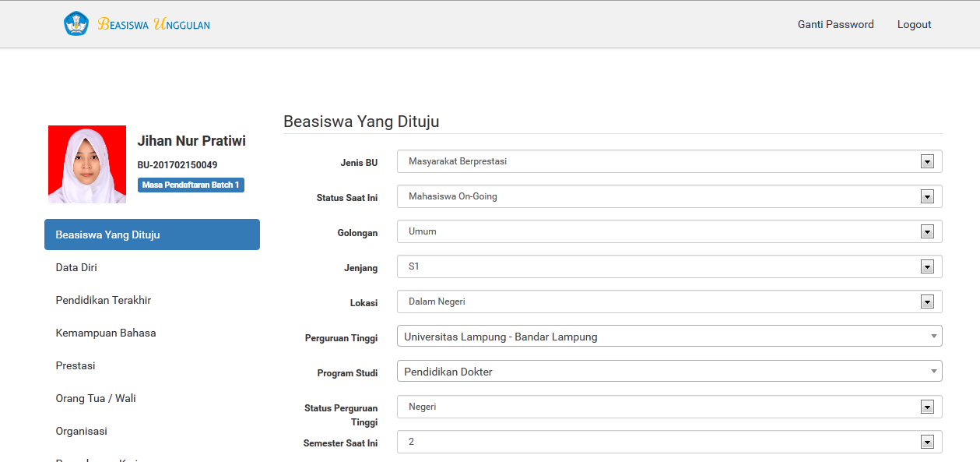This screenshot has height=462, width=980.
Task: Open the Golongan dropdown showing Umum
Action: coord(669,231)
